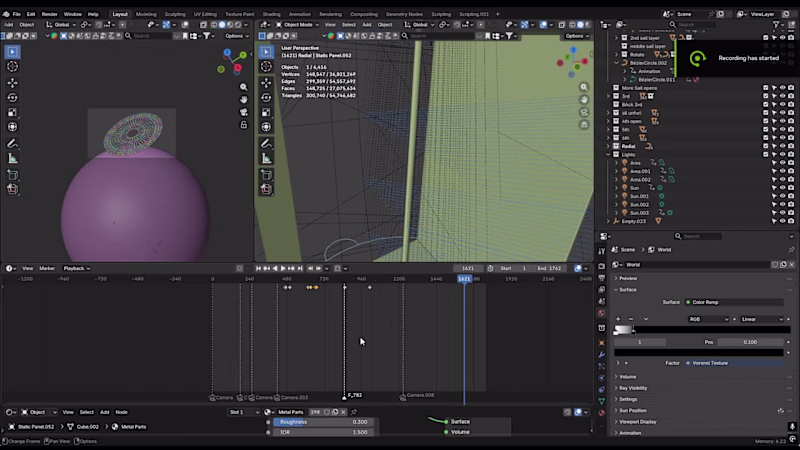800x450 pixels.
Task: Toggle camera view icon in left viewport
Action: tap(243, 112)
